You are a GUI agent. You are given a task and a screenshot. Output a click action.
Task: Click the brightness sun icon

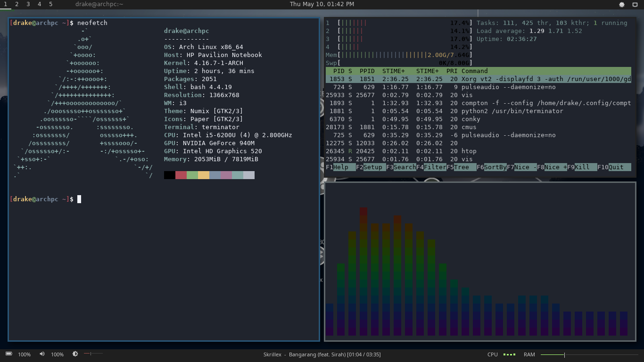[75, 354]
